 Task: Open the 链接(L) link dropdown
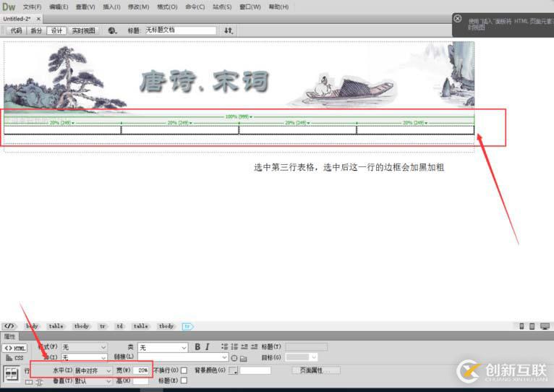pyautogui.click(x=183, y=357)
